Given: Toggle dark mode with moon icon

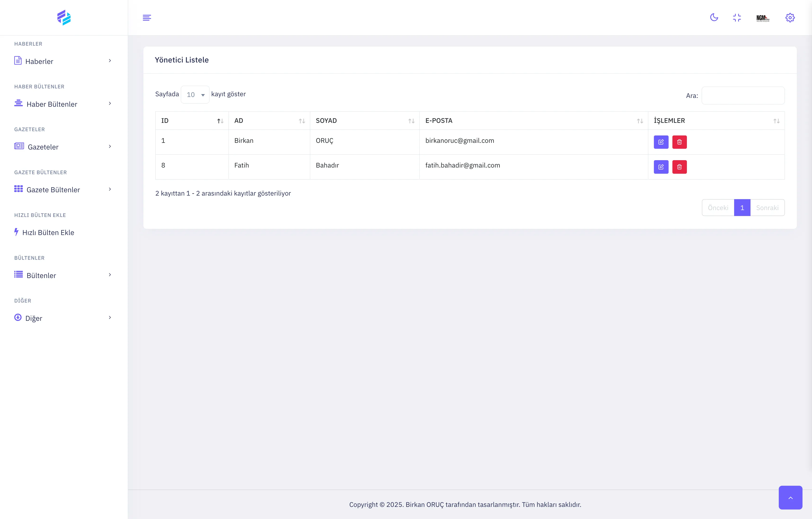Looking at the screenshot, I should [x=714, y=18].
